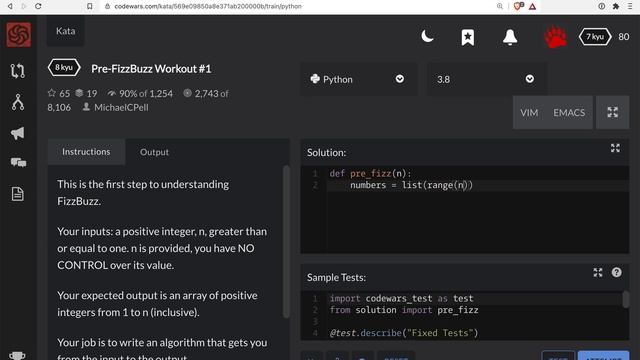Open the Brave Rewards triangle icon
The height and width of the screenshot is (360, 640).
[x=532, y=6]
